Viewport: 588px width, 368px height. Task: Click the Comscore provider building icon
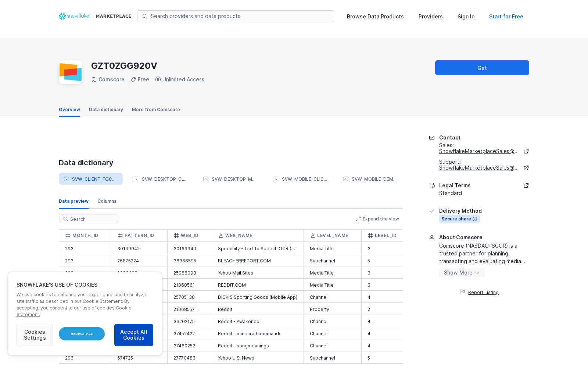(94, 79)
